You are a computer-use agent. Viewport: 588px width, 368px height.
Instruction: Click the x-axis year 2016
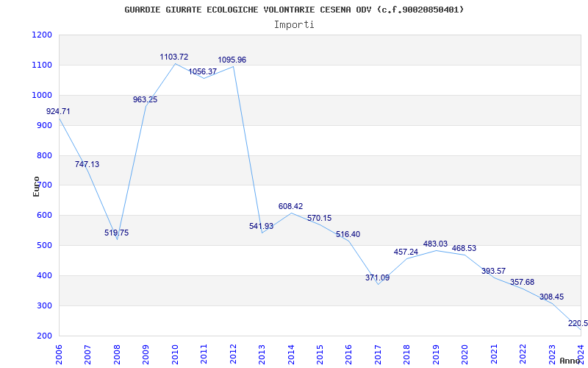pos(348,355)
